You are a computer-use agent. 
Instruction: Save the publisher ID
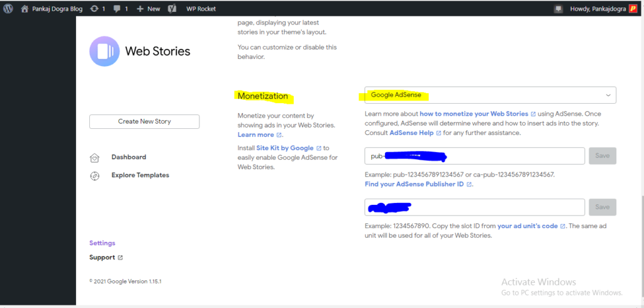[602, 156]
